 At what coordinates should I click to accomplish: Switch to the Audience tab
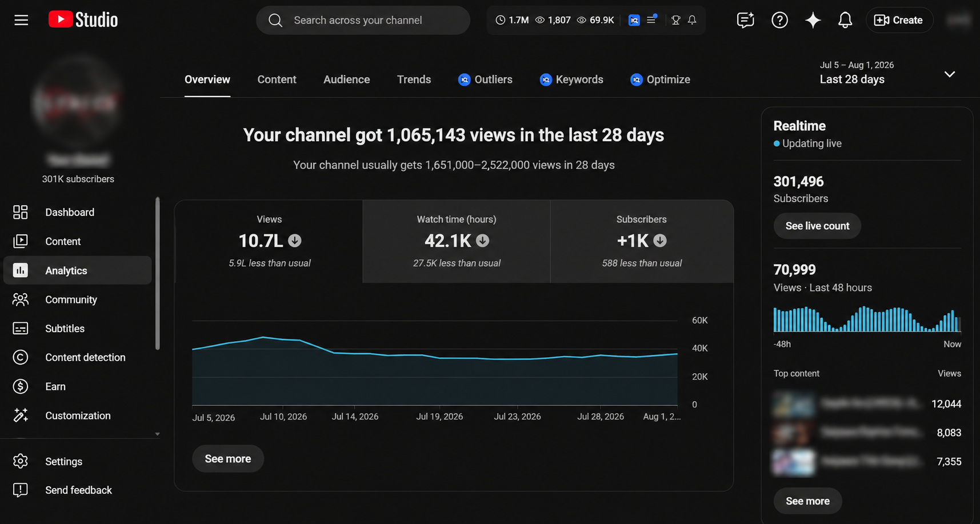click(x=346, y=79)
